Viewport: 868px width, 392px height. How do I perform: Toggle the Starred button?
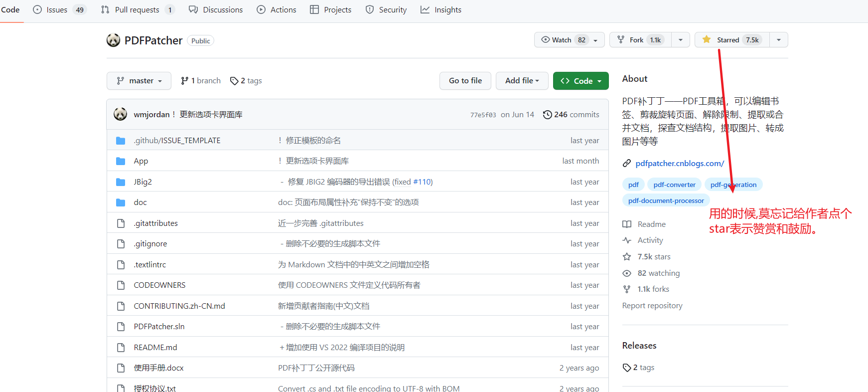coord(732,40)
